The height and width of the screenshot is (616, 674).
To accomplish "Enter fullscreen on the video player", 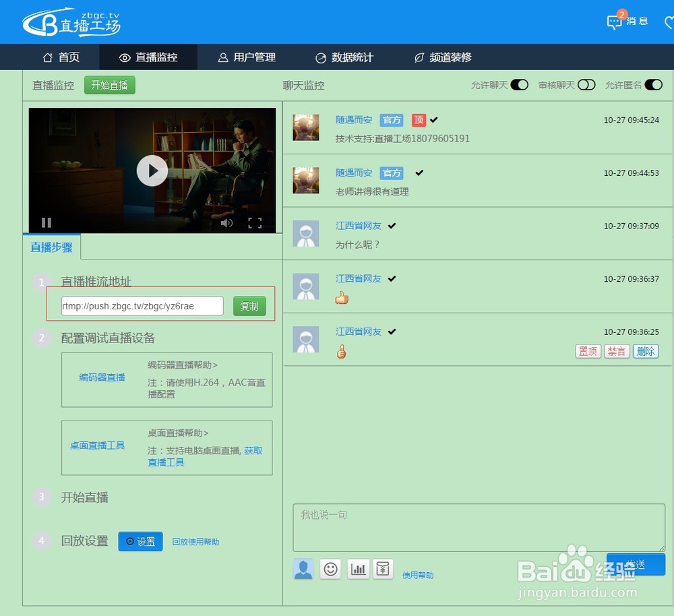I will 255,222.
